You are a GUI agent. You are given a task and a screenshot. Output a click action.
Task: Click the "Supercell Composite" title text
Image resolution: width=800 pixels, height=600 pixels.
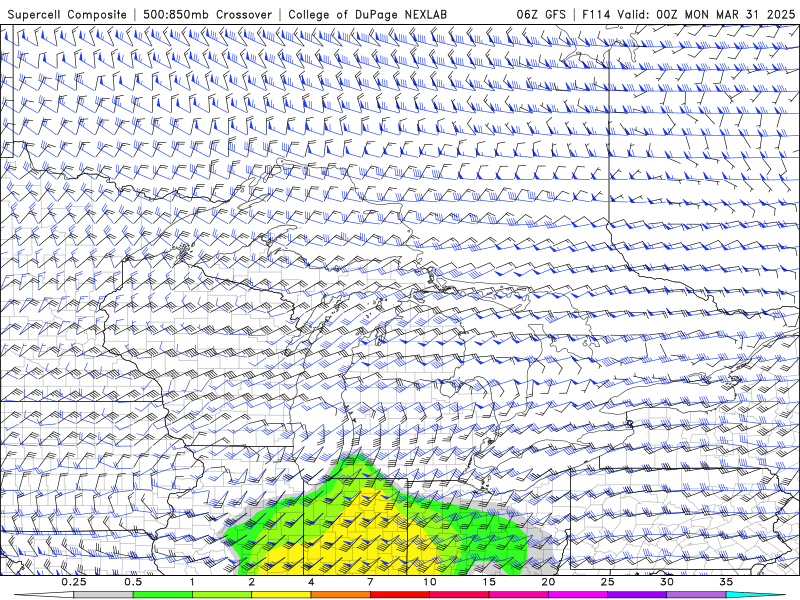coord(67,14)
